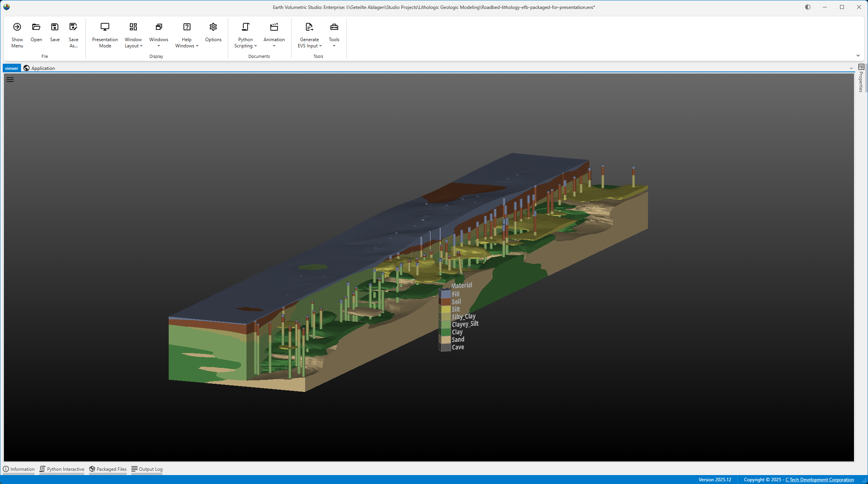Toggle the dark/light theme icon
Viewport: 868px width, 484px height.
point(808,7)
